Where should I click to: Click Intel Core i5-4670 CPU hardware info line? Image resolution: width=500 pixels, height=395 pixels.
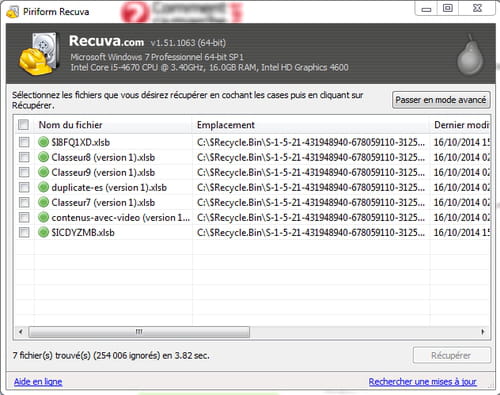pyautogui.click(x=209, y=68)
